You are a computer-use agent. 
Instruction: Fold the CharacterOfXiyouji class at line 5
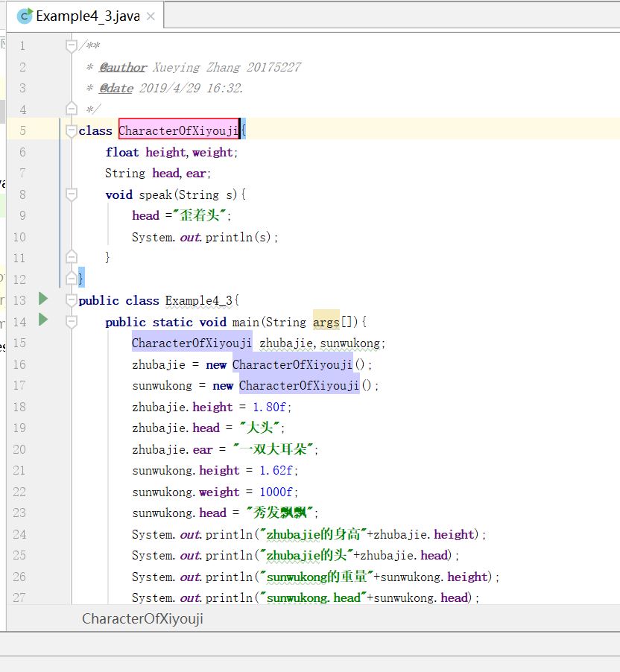click(x=72, y=130)
